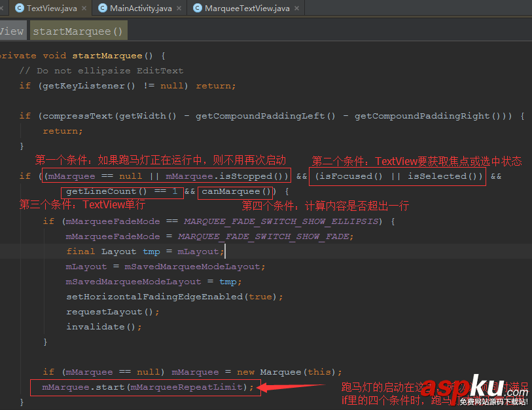Click invalidate() line
Image resolution: width=532 pixels, height=410 pixels.
[x=104, y=327]
